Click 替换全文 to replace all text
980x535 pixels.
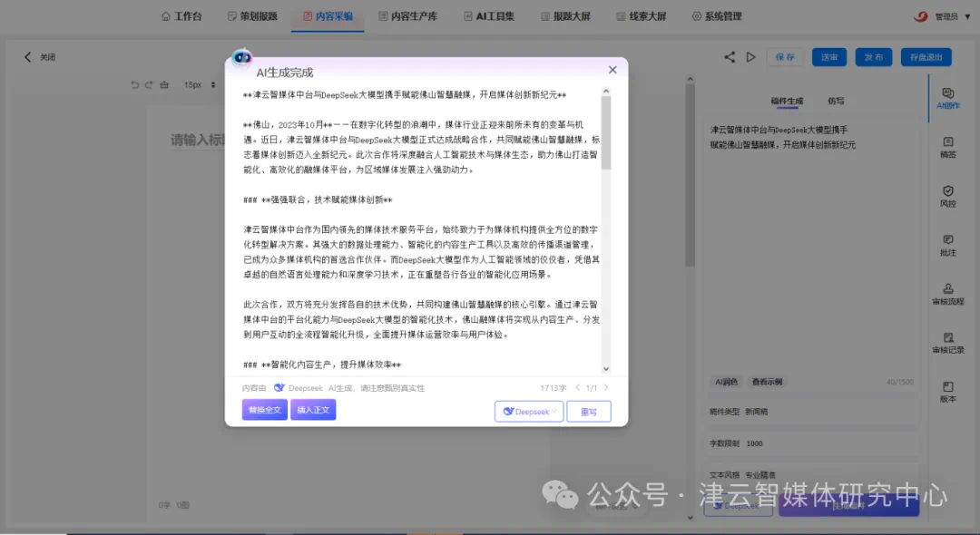tap(265, 410)
